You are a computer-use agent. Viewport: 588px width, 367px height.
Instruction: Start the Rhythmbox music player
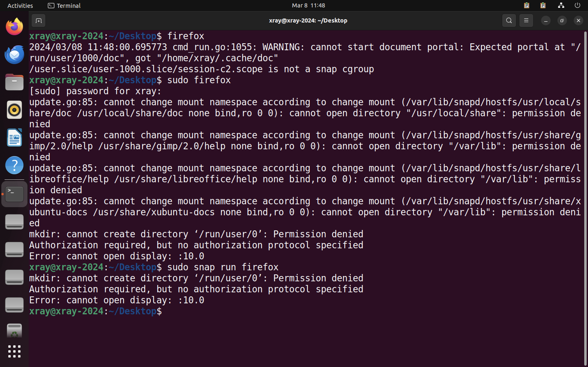[14, 110]
